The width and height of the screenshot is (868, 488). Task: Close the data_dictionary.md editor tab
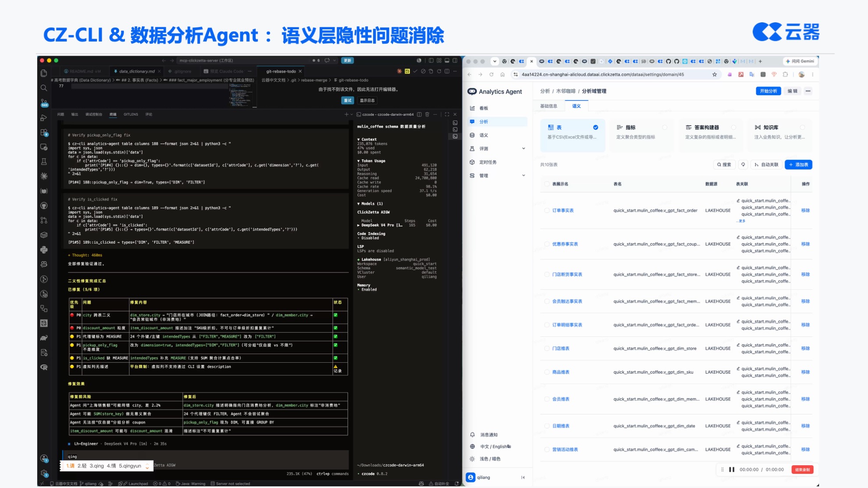pos(159,71)
